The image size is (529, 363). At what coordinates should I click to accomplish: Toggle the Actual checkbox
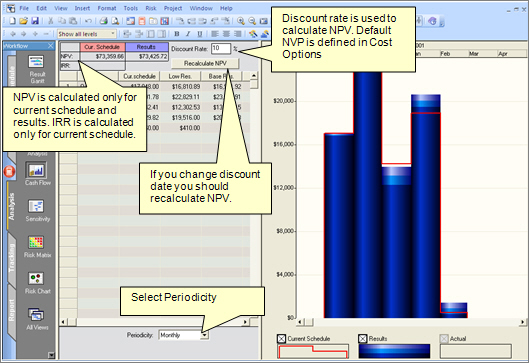pyautogui.click(x=444, y=338)
